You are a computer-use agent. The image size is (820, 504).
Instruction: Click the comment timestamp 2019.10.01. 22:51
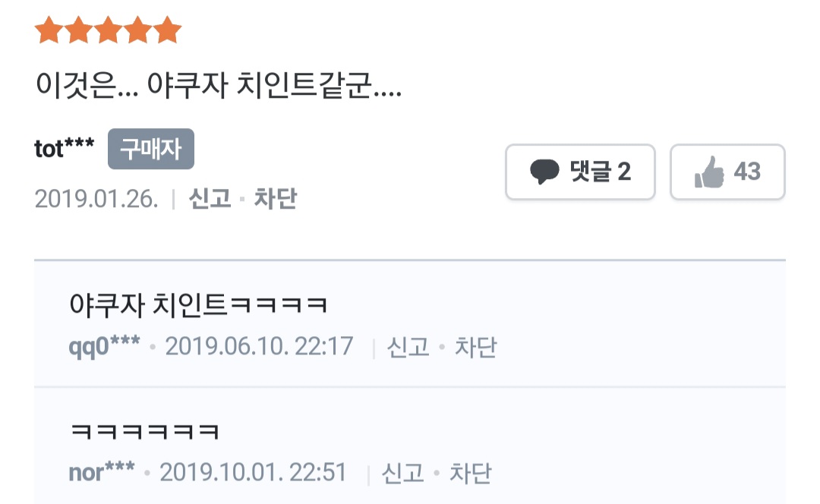[x=253, y=473]
